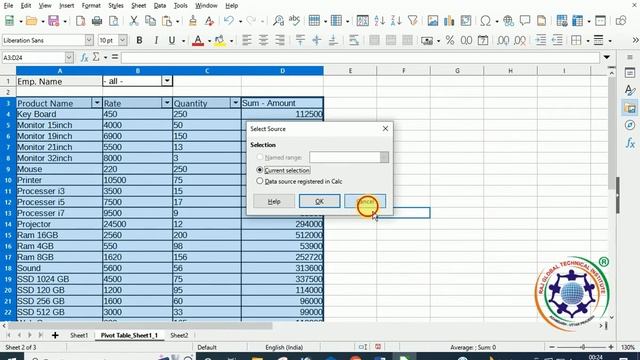Viewport: 640px width, 360px height.
Task: Open the Data menu
Action: point(160,6)
